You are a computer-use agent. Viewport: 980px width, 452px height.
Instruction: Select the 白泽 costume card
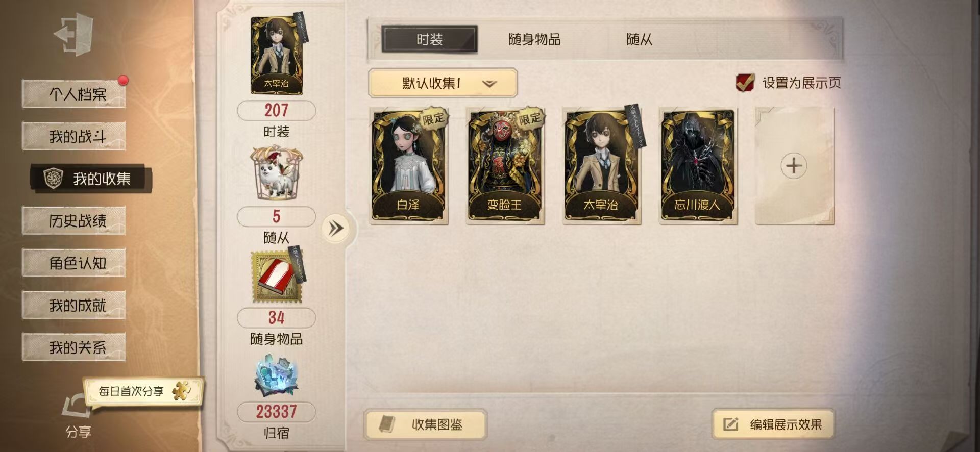[409, 166]
